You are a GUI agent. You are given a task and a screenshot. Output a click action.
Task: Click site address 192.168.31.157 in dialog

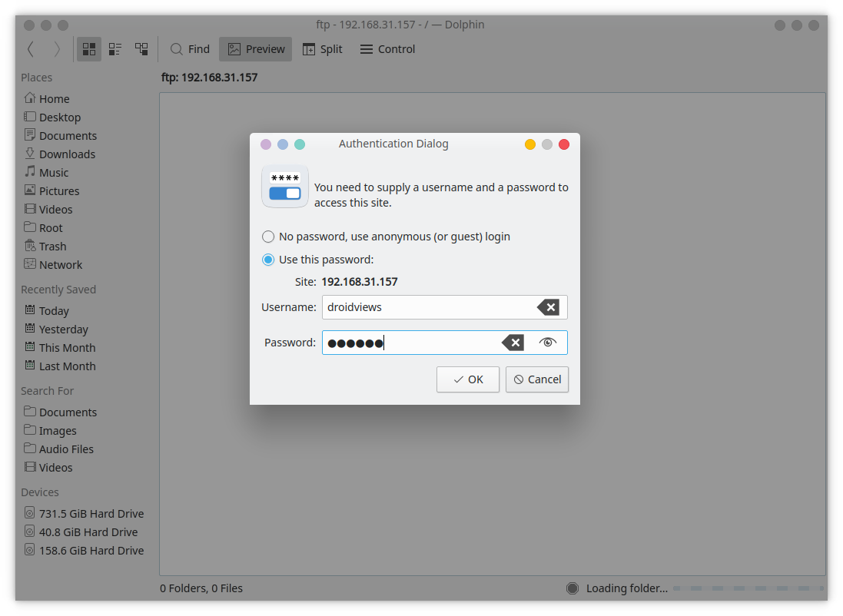point(360,282)
